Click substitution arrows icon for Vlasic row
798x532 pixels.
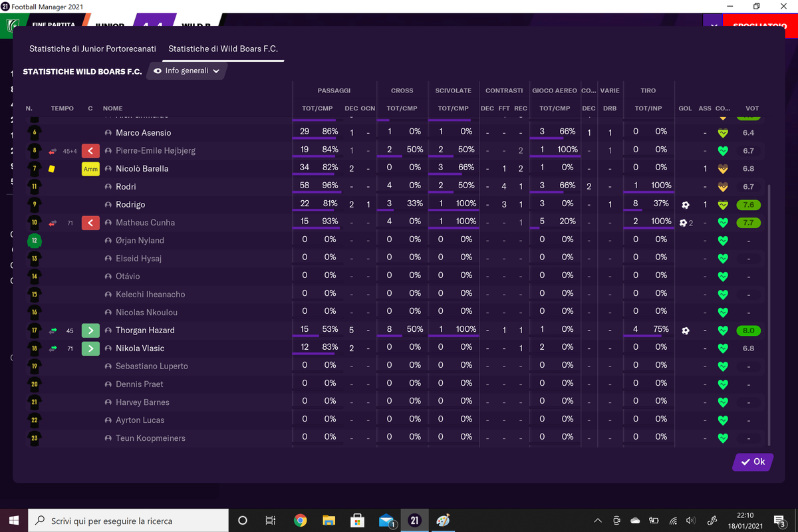53,348
